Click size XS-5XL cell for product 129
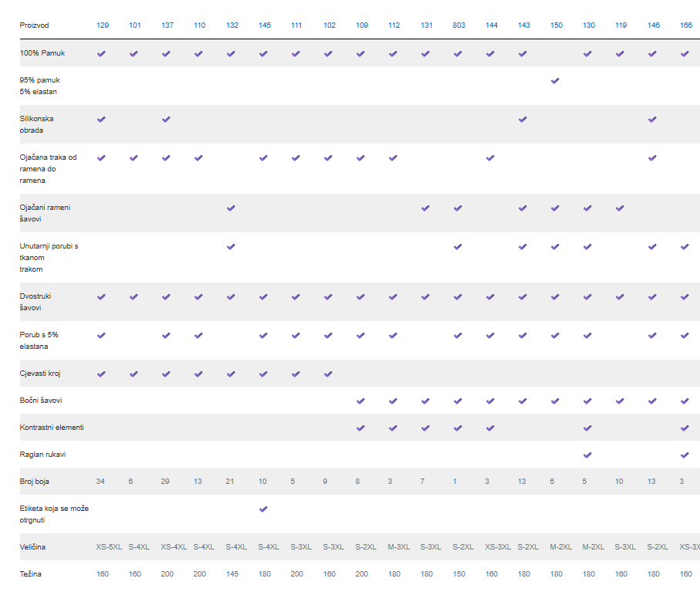The image size is (700, 602). pos(109,547)
